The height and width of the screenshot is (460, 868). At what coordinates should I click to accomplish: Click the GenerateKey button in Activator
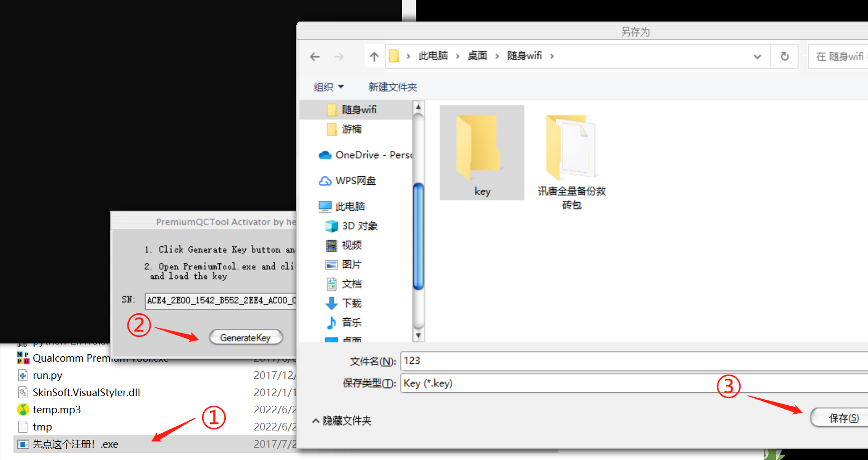pos(246,337)
